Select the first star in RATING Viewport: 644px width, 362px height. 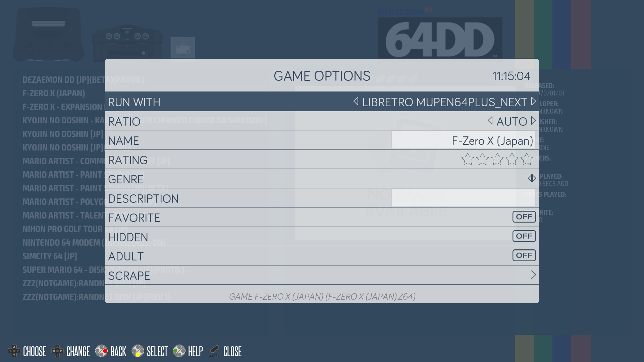pyautogui.click(x=467, y=160)
